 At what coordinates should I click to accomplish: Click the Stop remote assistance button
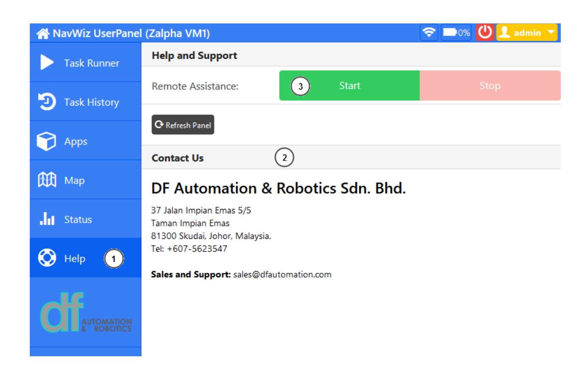coord(490,86)
